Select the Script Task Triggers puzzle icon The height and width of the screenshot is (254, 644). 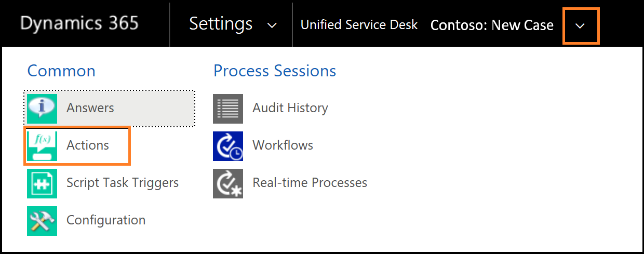(x=42, y=183)
